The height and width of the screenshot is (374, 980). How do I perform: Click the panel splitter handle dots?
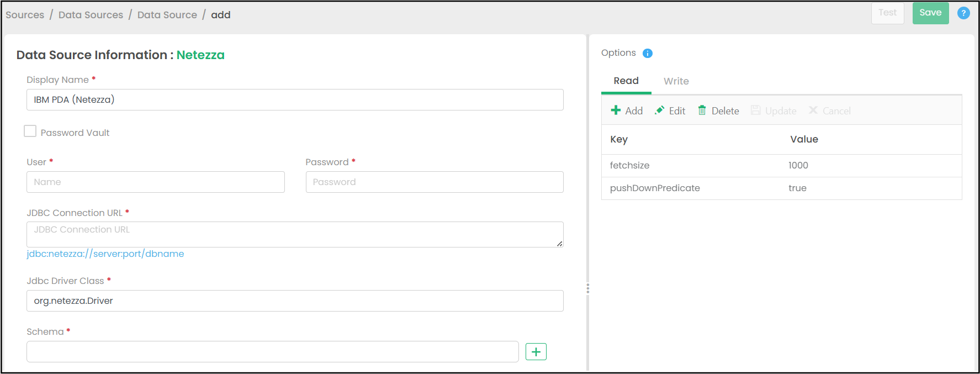click(587, 288)
